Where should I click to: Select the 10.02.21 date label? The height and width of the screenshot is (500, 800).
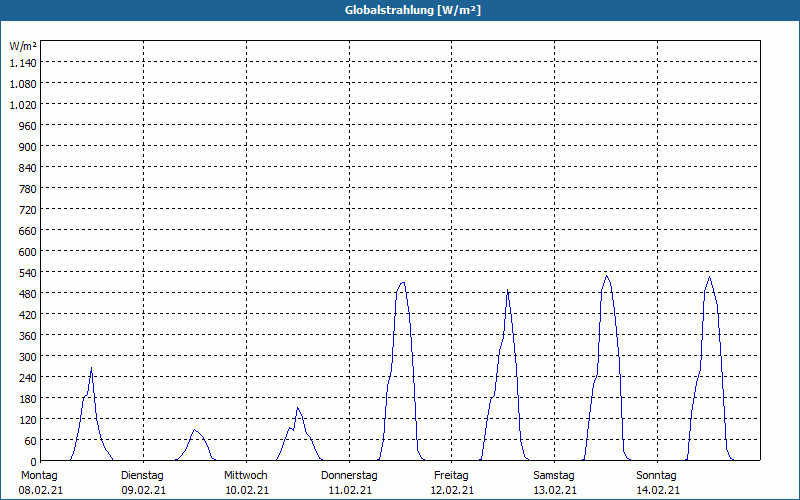pyautogui.click(x=247, y=491)
